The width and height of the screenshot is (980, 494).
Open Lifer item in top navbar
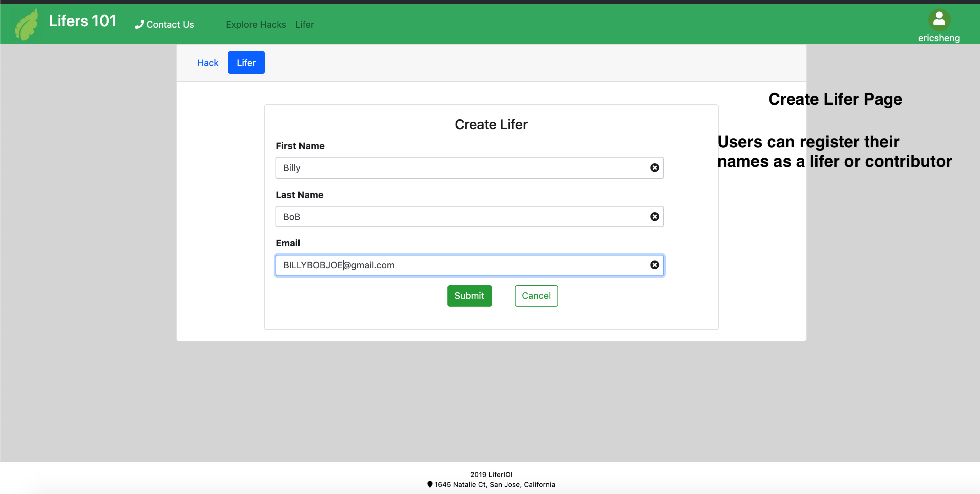(304, 24)
